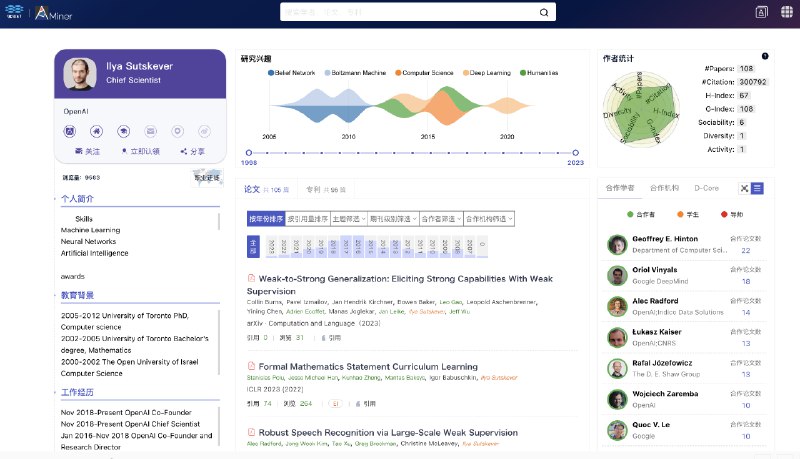Switch to list view icon for collaborators
800x459 pixels.
[x=757, y=188]
